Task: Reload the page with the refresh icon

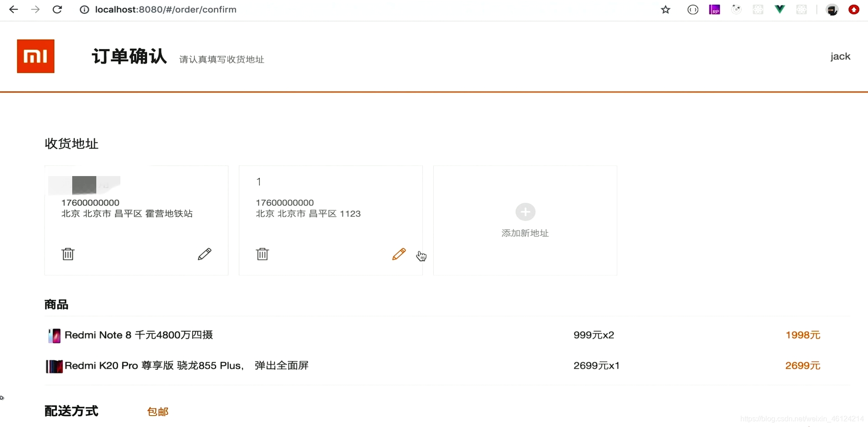Action: click(57, 10)
